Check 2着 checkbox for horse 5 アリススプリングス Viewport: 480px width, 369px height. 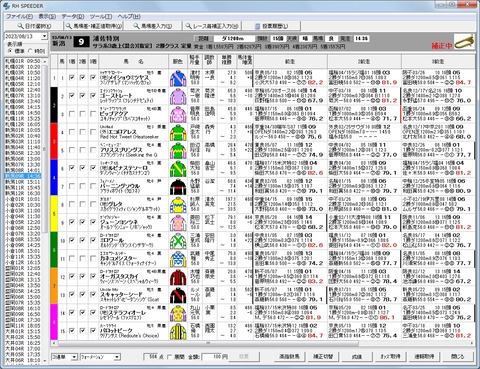[82, 150]
